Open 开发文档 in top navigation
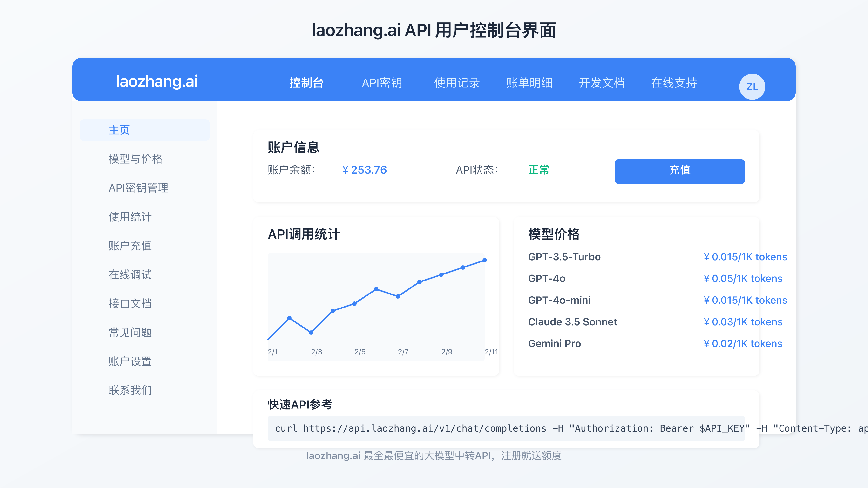The image size is (868, 488). pos(602,83)
